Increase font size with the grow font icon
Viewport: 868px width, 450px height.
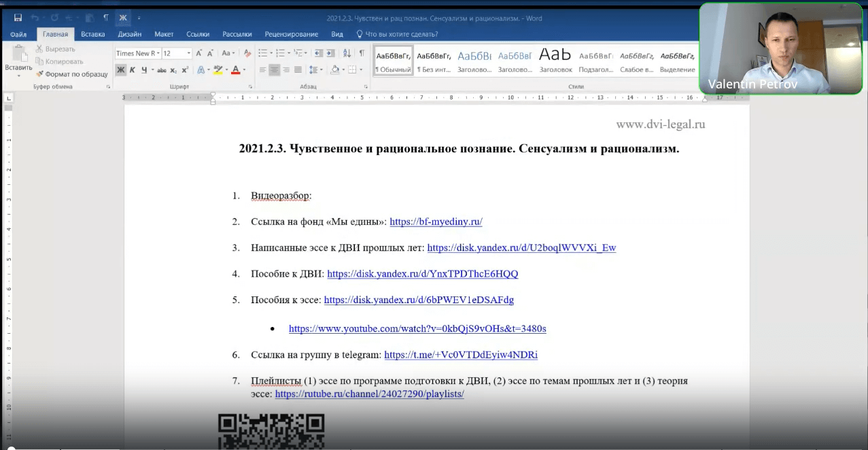click(199, 53)
